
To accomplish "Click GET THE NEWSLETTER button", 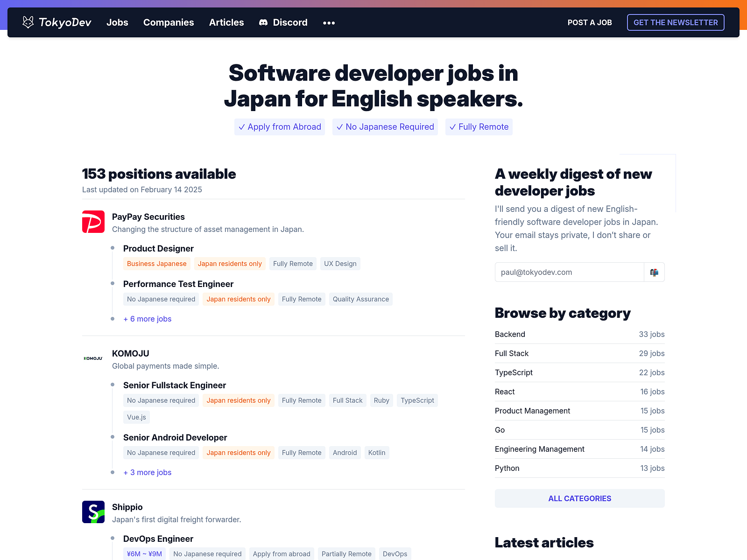I will pyautogui.click(x=675, y=22).
